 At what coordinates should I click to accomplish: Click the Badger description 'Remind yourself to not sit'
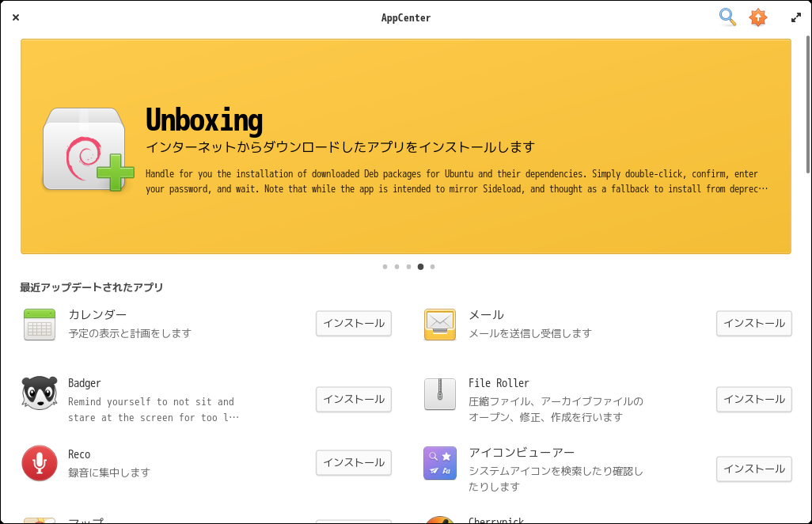pyautogui.click(x=154, y=409)
